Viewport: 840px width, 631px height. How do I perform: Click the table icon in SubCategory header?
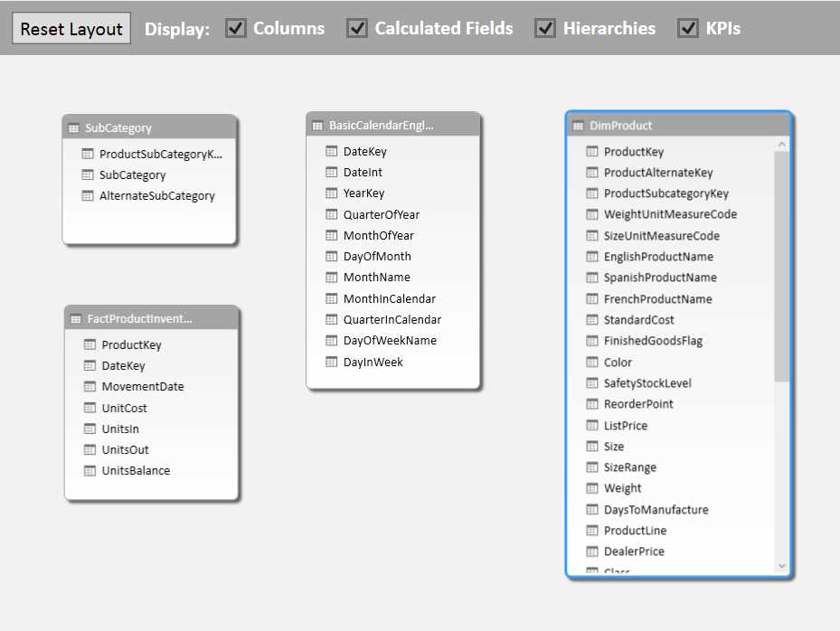click(73, 128)
